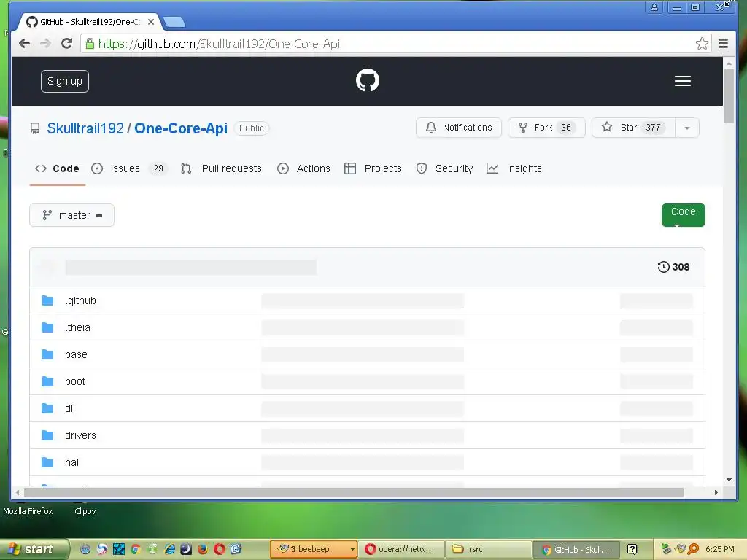Click the dll folder icon
747x560 pixels.
click(47, 408)
